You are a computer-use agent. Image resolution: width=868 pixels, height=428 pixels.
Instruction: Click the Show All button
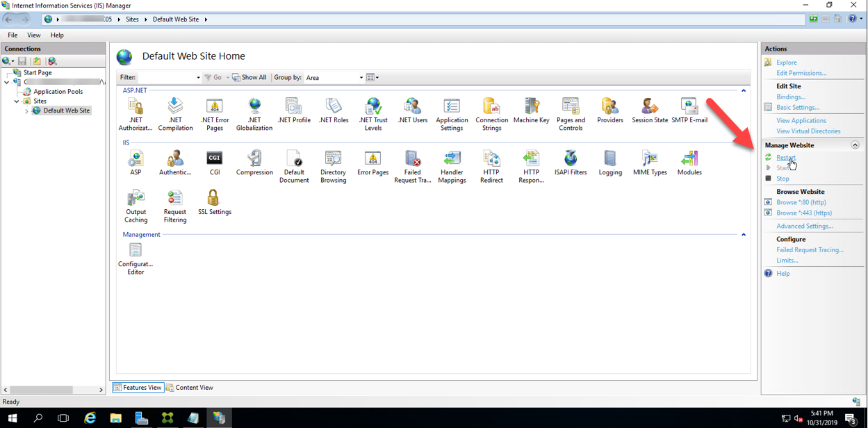(249, 77)
